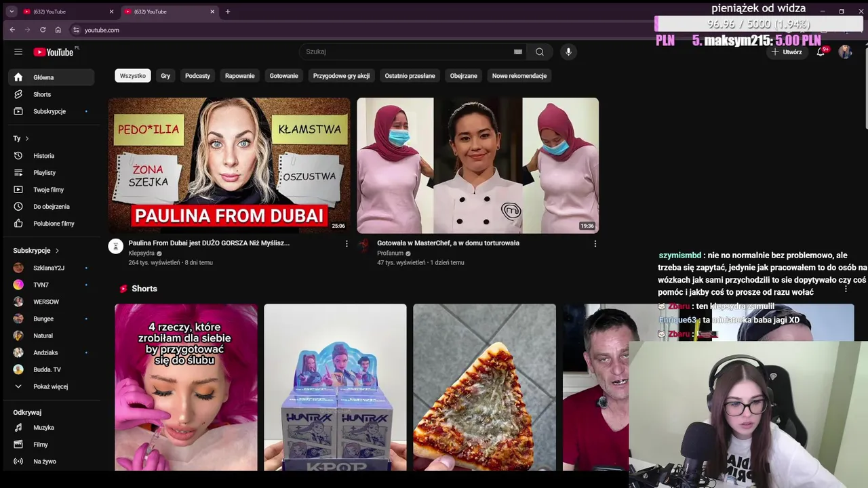Open Paulina From Dubai video thumbnail

point(229,165)
